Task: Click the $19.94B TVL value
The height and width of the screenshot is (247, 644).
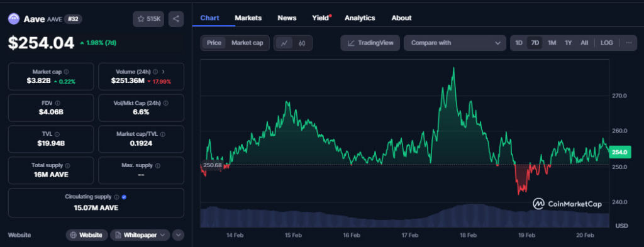Action: (x=51, y=143)
